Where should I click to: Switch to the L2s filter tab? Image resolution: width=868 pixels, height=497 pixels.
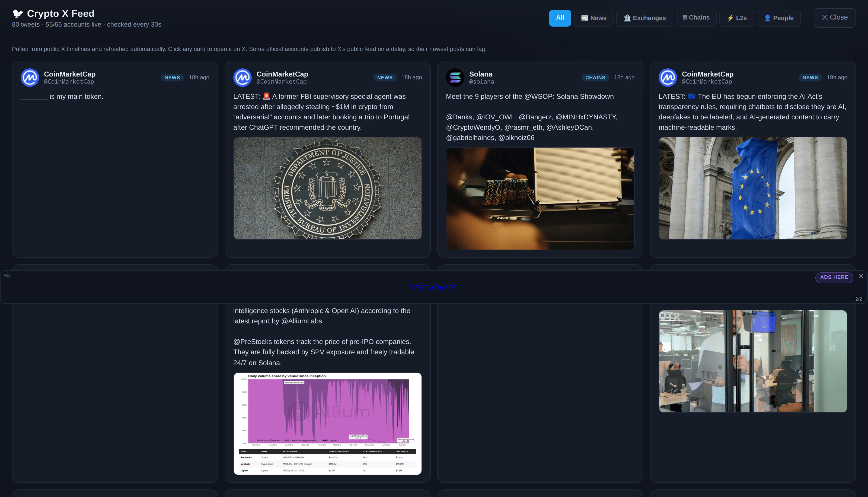tap(736, 18)
